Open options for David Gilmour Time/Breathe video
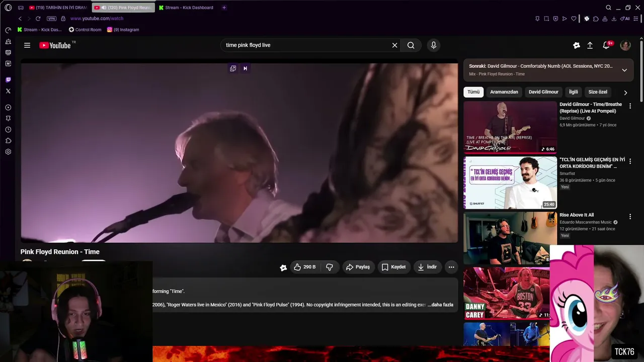This screenshot has width=644, height=362. pos(630,106)
